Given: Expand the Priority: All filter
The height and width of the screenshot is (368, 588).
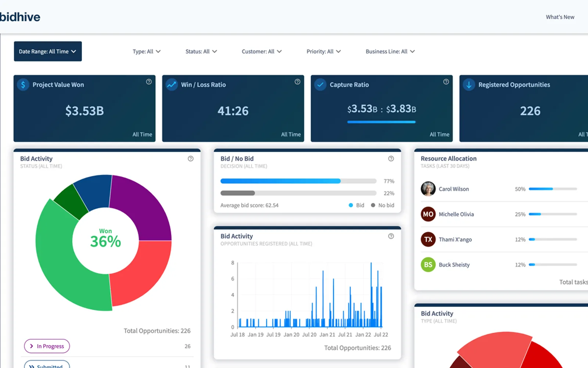Looking at the screenshot, I should [x=324, y=52].
